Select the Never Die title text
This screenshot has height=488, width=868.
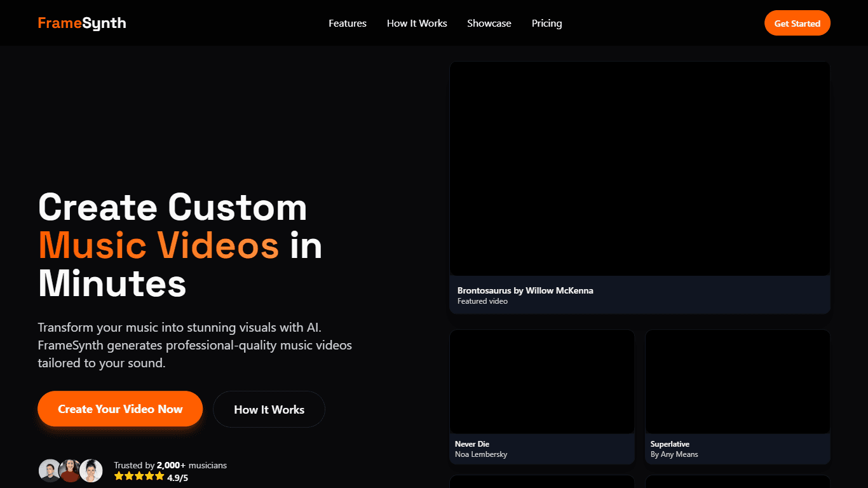[472, 444]
